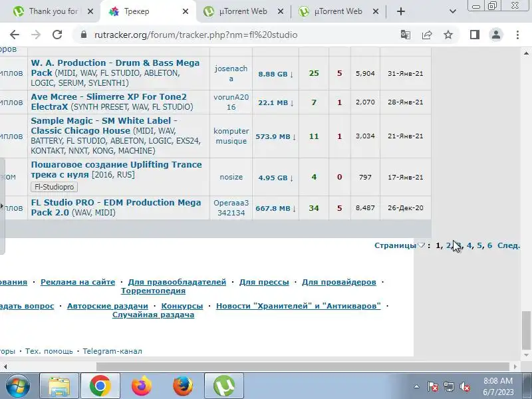Image resolution: width=532 pixels, height=399 pixels.
Task: Open Ave Mcree Slimerre XP torrent topic
Action: 108,102
